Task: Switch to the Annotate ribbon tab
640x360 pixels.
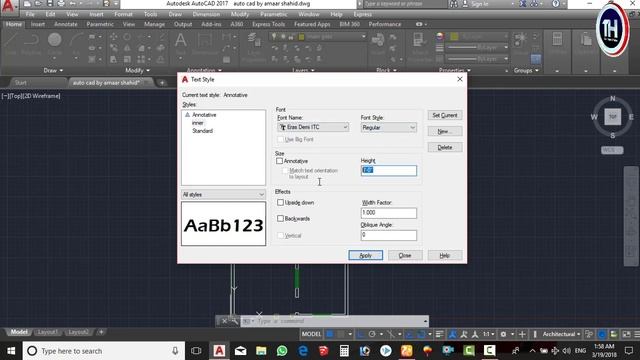Action: point(65,24)
